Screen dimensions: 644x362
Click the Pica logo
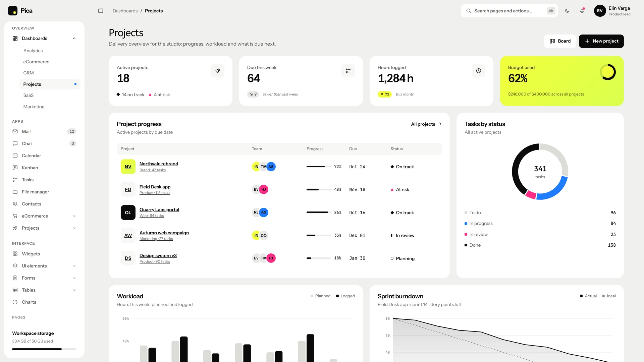(x=20, y=11)
